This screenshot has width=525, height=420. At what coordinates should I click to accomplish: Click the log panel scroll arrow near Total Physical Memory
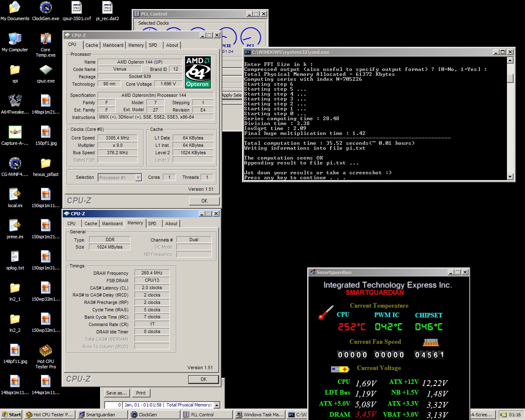click(217, 405)
